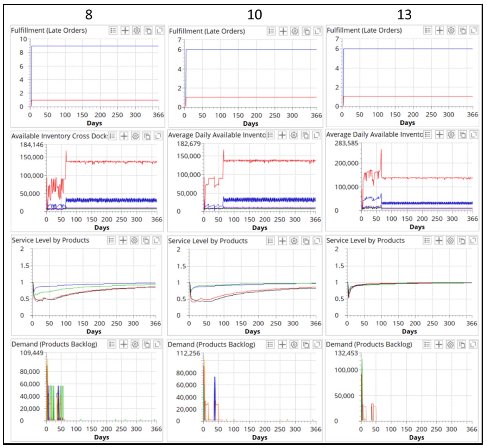This screenshot has height=448, width=487.
Task: Click the Available Inventory Cross Dock title
Action: point(59,136)
